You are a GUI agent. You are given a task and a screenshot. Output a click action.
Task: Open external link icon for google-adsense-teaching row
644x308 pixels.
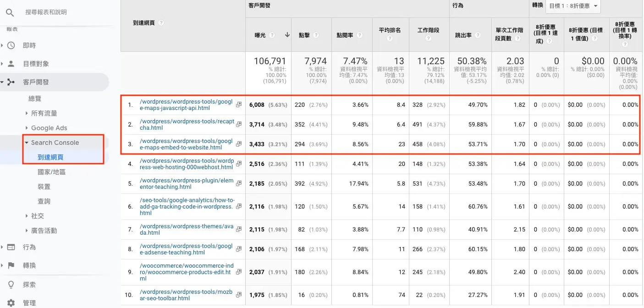[239, 249]
